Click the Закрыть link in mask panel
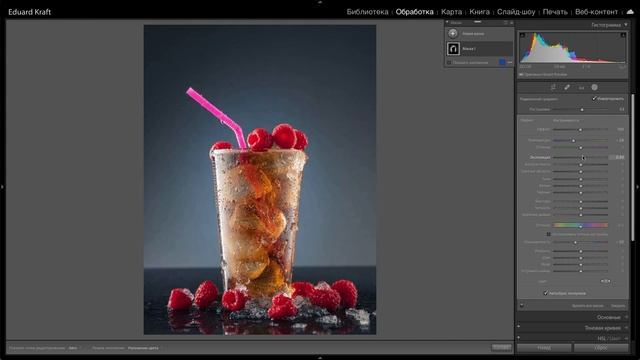640x360 pixels. coord(618,306)
